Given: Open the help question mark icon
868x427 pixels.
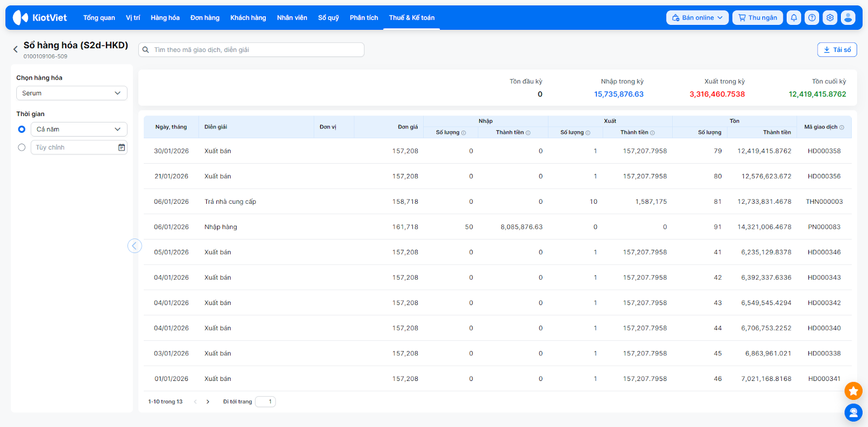Looking at the screenshot, I should tap(812, 18).
